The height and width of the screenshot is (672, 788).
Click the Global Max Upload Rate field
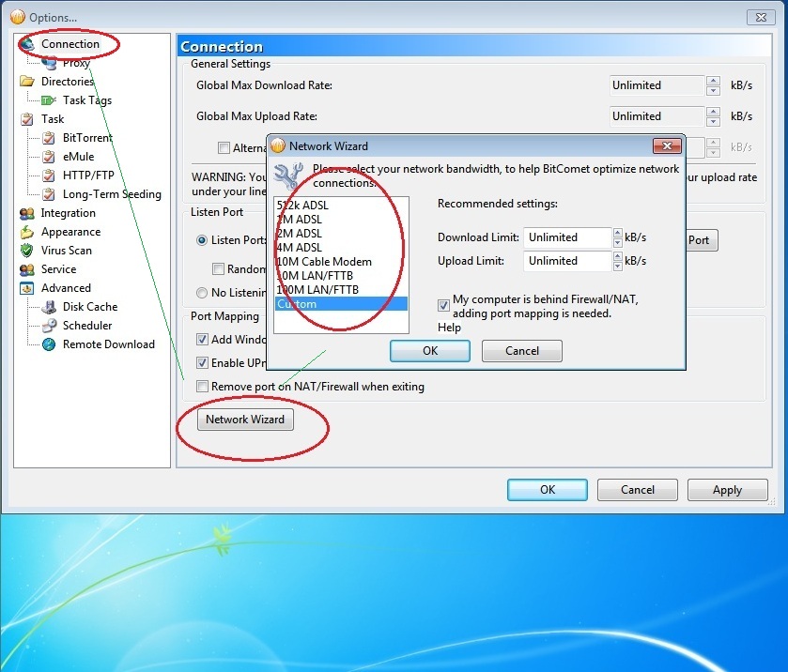pos(657,116)
